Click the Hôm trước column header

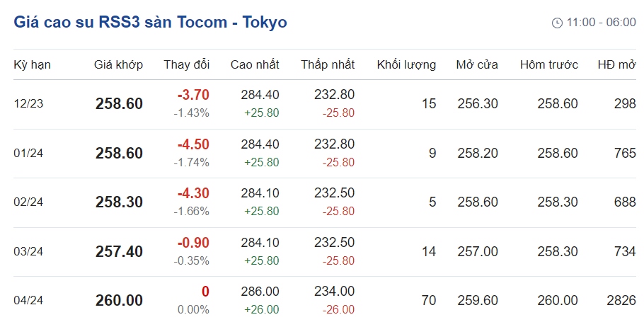[548, 65]
